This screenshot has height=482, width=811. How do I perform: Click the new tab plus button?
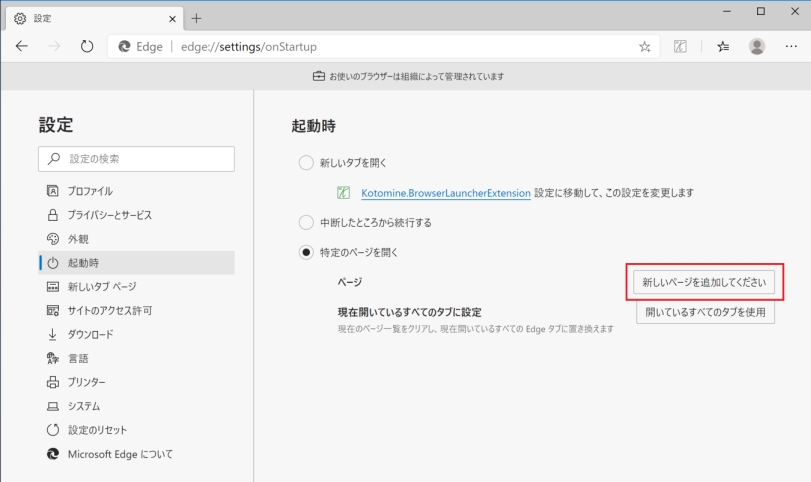(196, 18)
